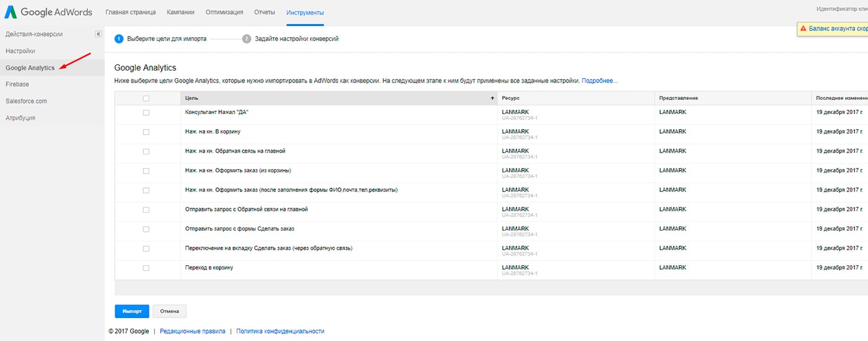Image resolution: width=868 pixels, height=341 pixels.
Task: Collapse the left sidebar with double-chevron icon
Action: pyautogui.click(x=98, y=34)
